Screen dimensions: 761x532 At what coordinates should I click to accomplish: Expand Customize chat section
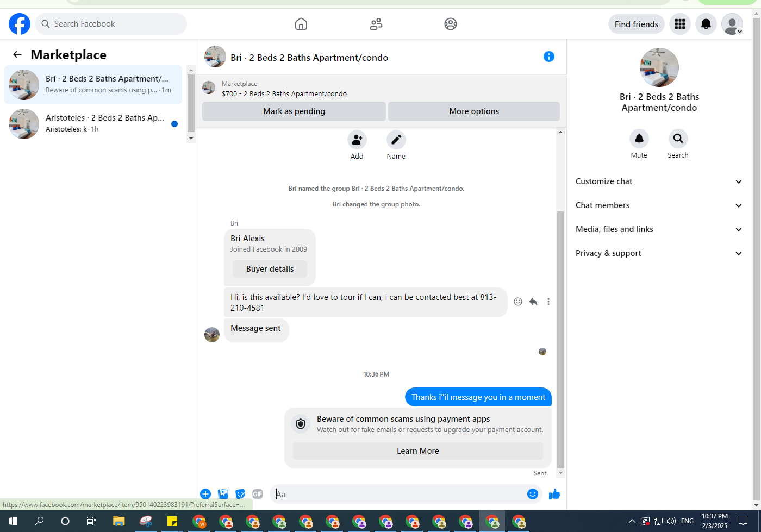(659, 181)
